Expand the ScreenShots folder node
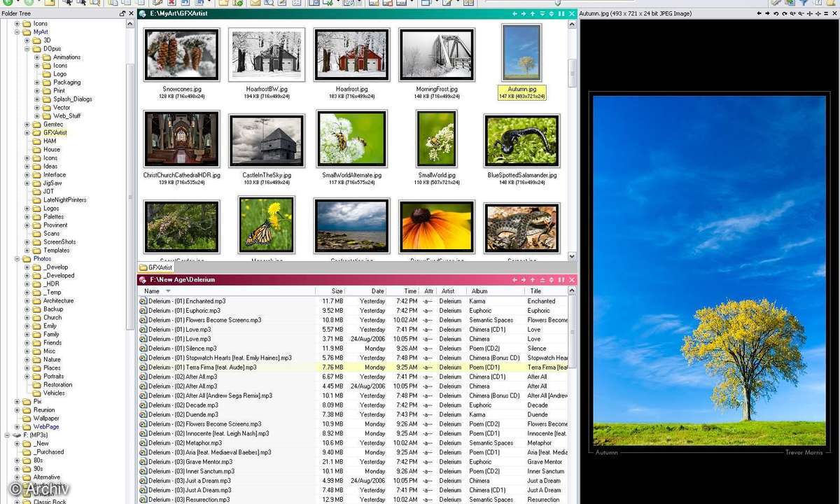Screen dimensions: 840x504 pos(27,241)
